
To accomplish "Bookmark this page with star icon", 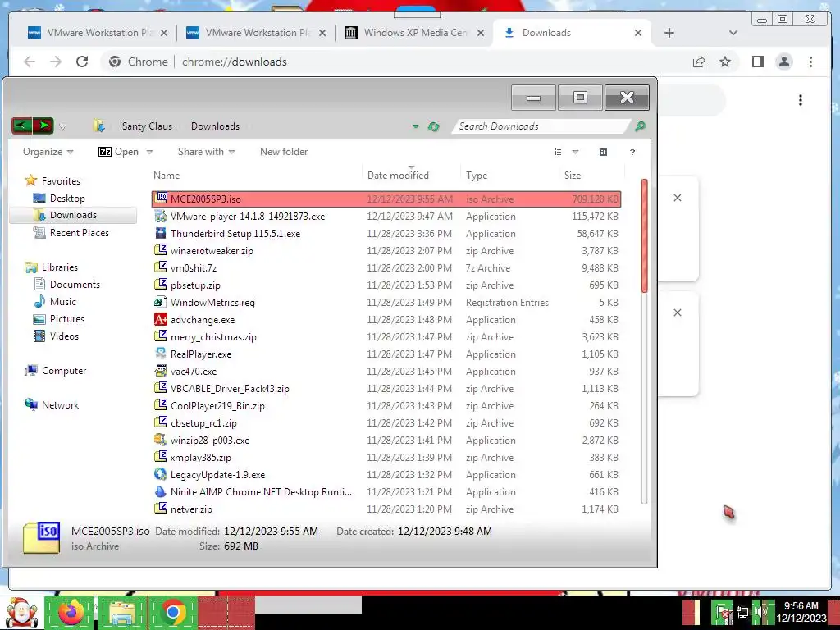I will [x=725, y=62].
